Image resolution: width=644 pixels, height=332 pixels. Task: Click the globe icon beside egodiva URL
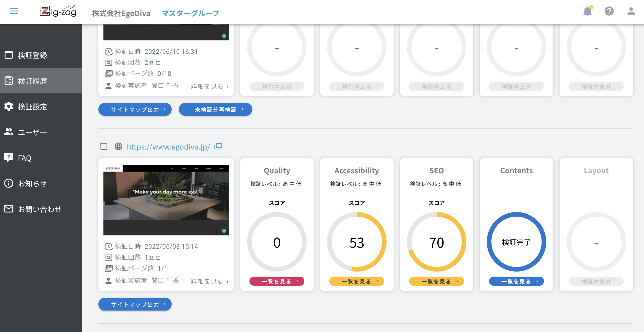click(x=119, y=146)
